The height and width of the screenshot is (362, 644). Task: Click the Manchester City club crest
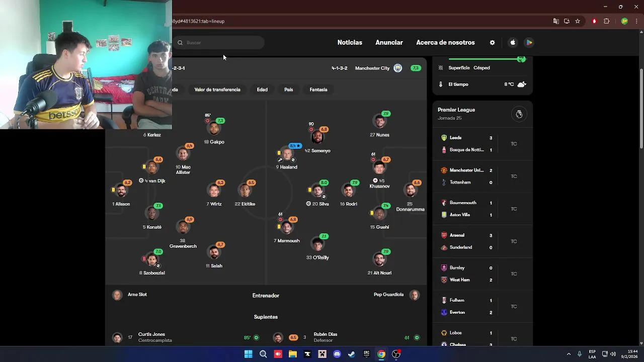coord(397,68)
